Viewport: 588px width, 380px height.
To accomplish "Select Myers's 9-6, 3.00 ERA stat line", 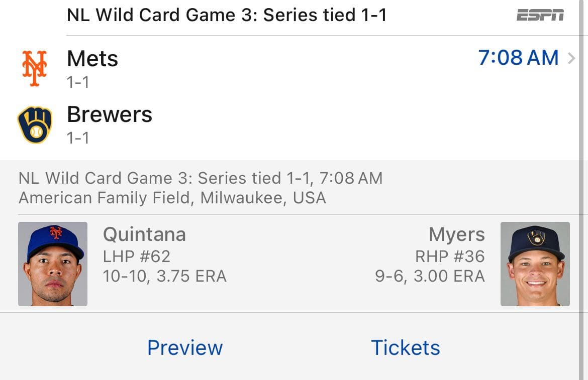I will 430,276.
